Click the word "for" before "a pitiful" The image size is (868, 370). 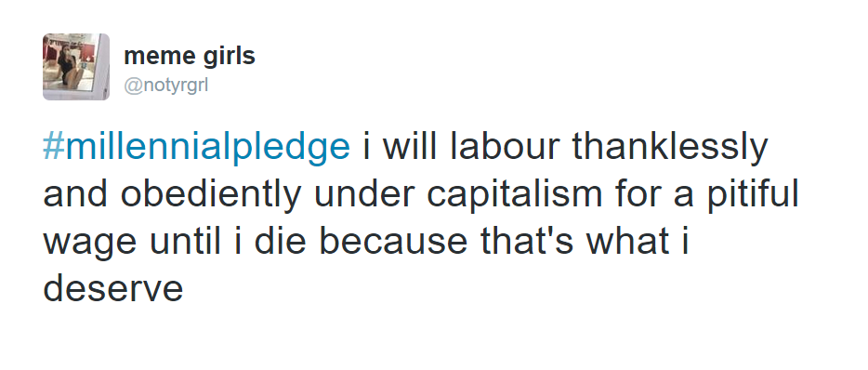[x=634, y=194]
